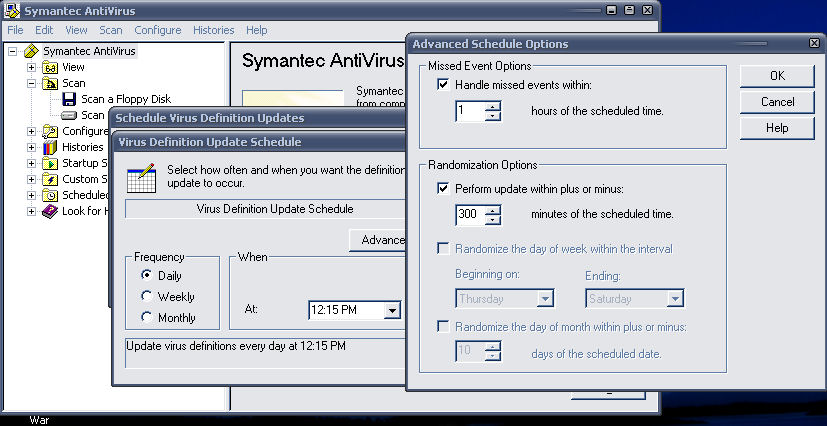Open the Histories menu
Screen dimensions: 827x426
[214, 30]
